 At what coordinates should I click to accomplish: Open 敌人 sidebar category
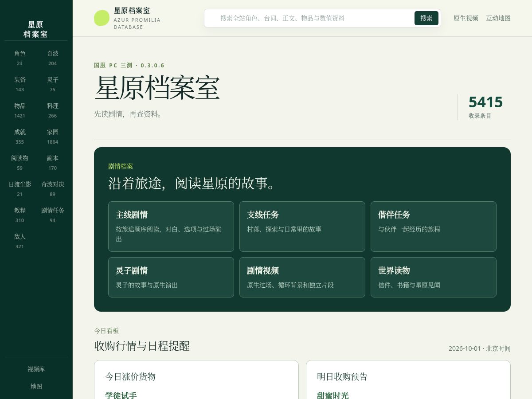(20, 241)
